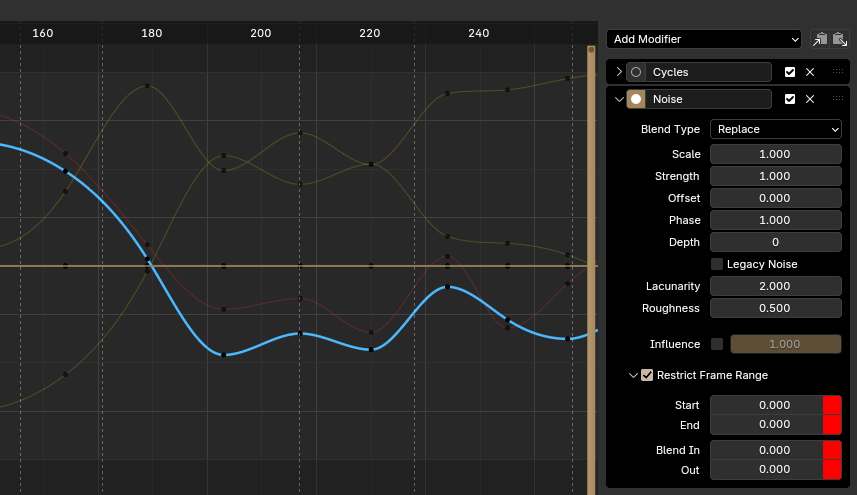Collapse the Noise modifier panel
Screen dimensions: 857x495
(619, 99)
